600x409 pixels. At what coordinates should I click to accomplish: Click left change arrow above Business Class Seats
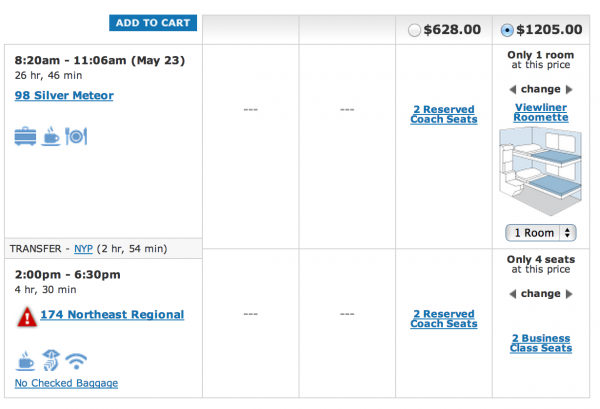(x=513, y=294)
